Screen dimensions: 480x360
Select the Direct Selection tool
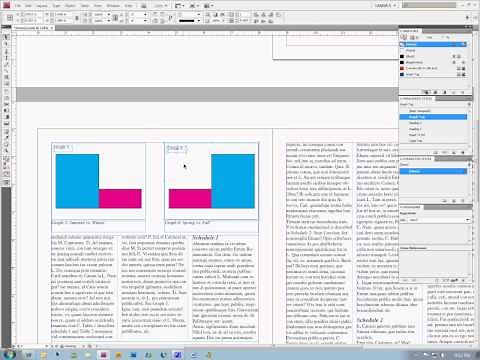click(6, 44)
